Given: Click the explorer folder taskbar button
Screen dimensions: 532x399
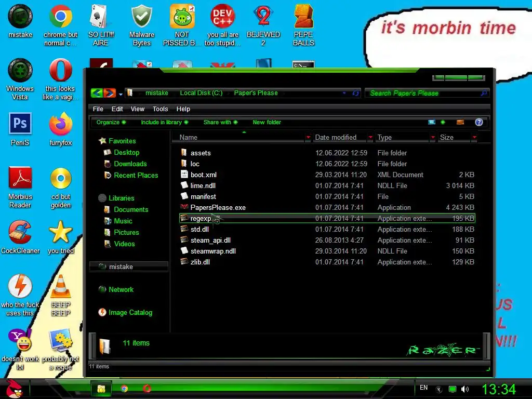Looking at the screenshot, I should click(101, 389).
